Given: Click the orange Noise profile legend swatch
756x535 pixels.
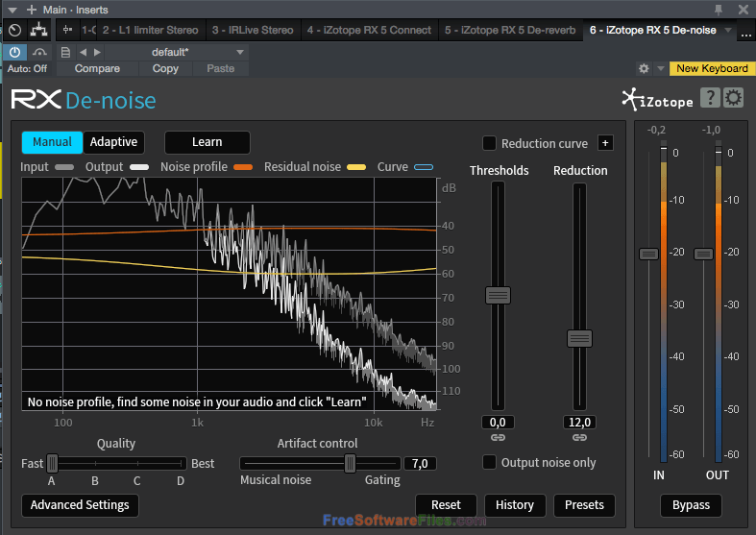Looking at the screenshot, I should tap(243, 167).
